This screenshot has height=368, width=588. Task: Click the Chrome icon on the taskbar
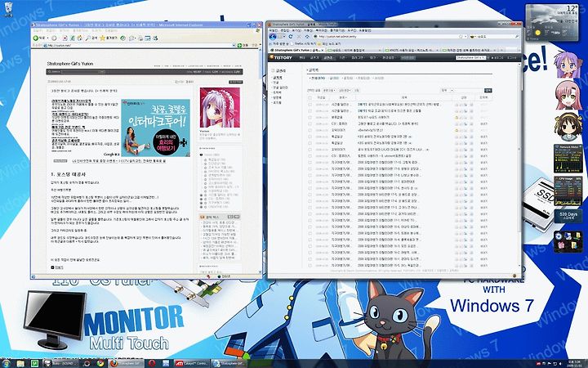point(100,363)
